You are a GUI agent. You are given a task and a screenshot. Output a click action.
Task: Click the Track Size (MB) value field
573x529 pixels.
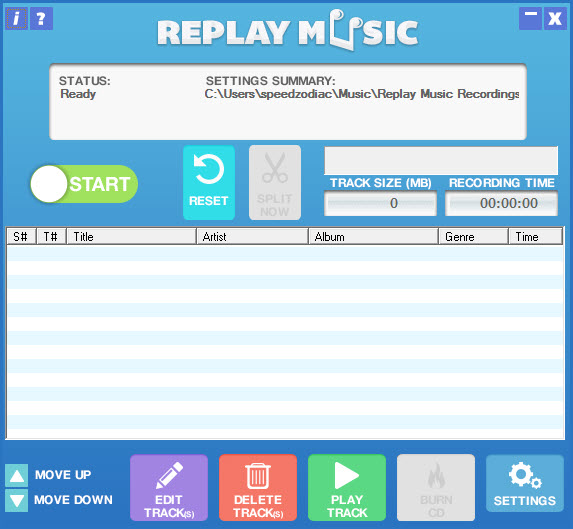380,203
